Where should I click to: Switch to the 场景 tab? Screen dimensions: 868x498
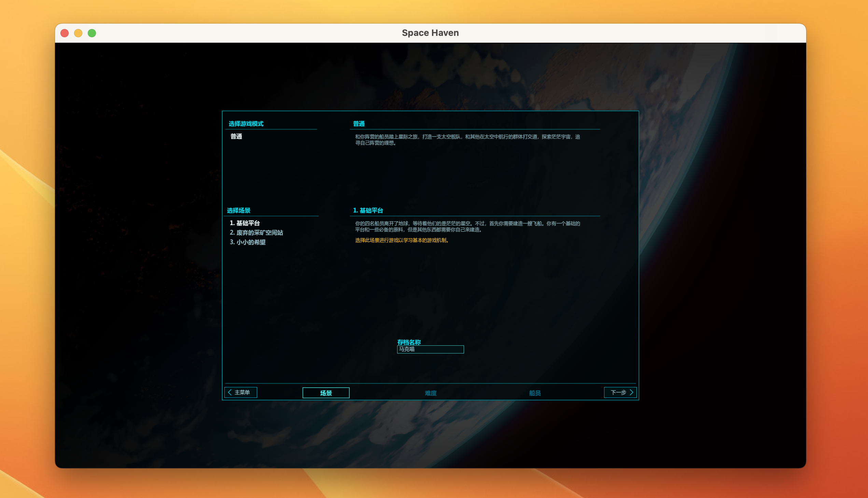click(326, 393)
